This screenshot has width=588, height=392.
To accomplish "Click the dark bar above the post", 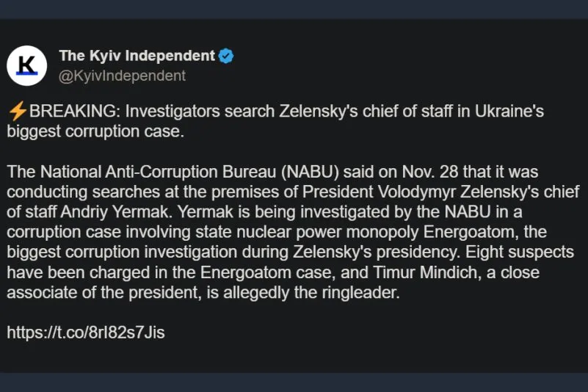I will tap(294, 9).
